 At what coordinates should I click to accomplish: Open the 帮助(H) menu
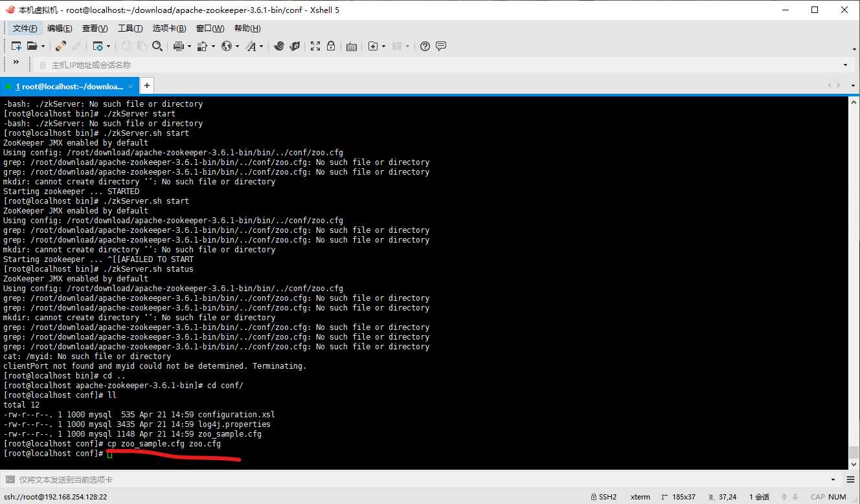[x=247, y=28]
